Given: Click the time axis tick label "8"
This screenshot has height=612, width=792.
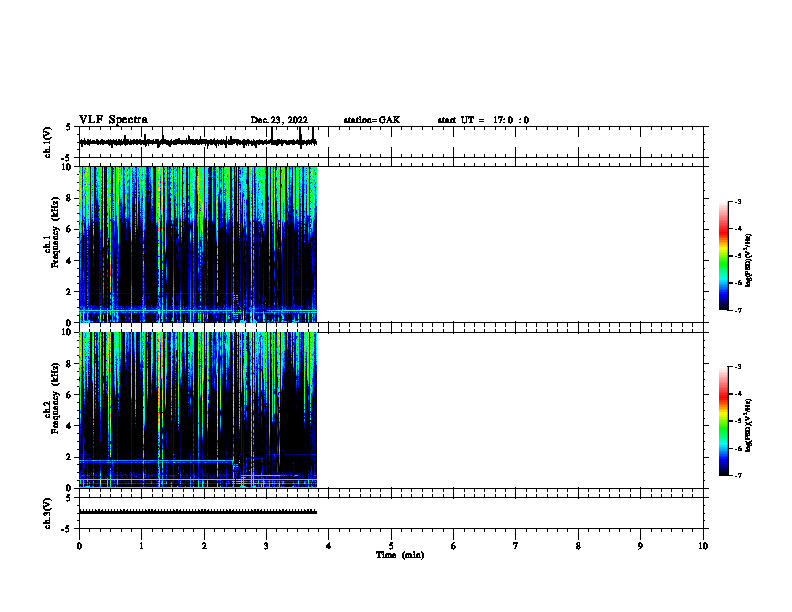Looking at the screenshot, I should [578, 546].
